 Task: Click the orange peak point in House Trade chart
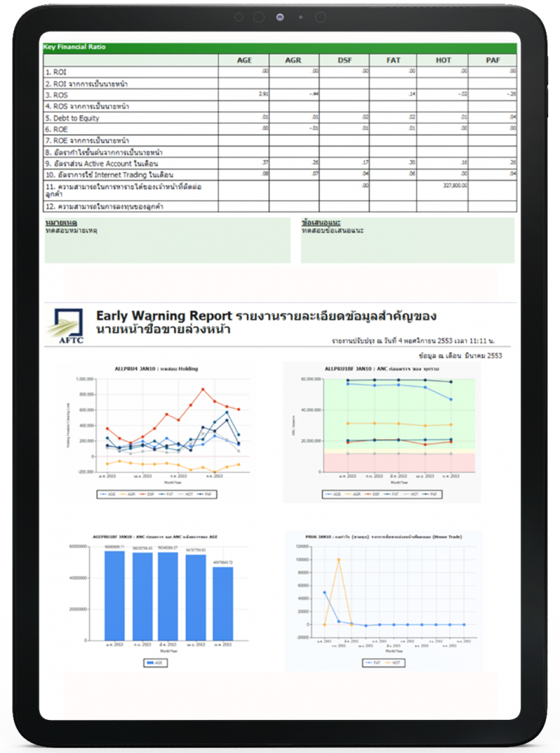[x=339, y=560]
